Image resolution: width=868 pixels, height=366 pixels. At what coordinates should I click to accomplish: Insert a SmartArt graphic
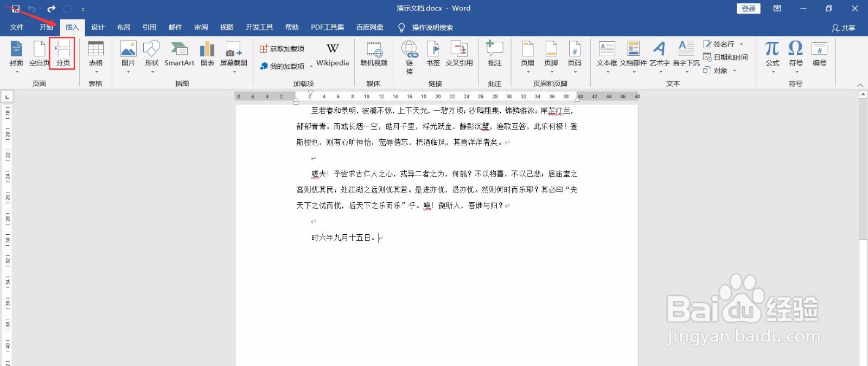179,54
